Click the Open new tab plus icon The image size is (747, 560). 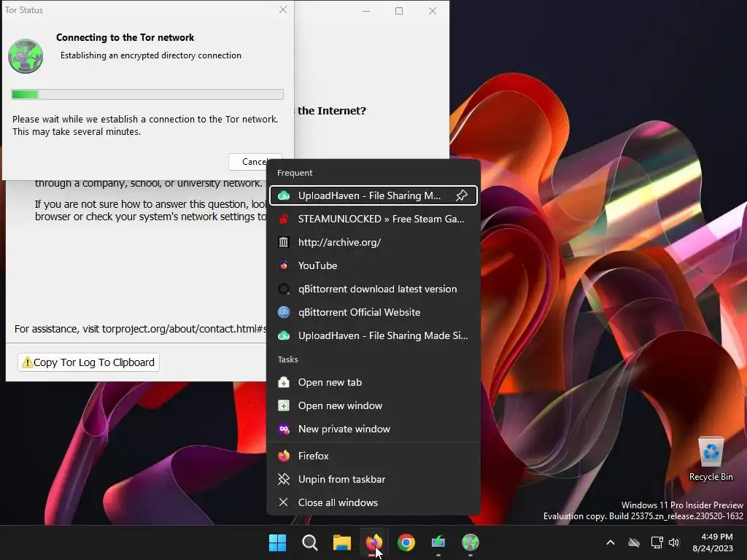pyautogui.click(x=284, y=382)
